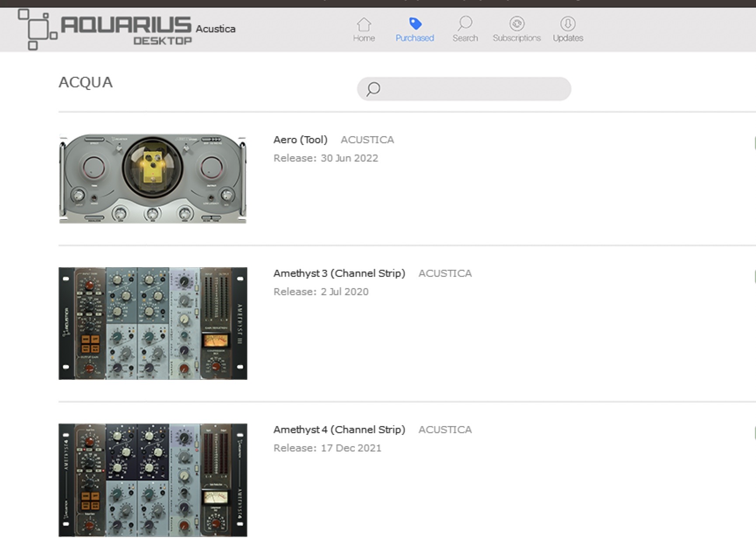
Task: Click the magnifier icon in the search field
Action: [373, 89]
